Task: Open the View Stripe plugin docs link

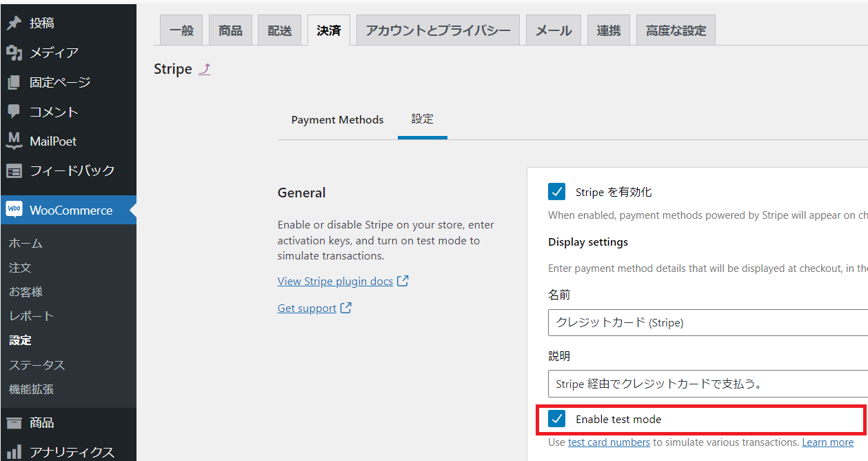Action: click(335, 281)
